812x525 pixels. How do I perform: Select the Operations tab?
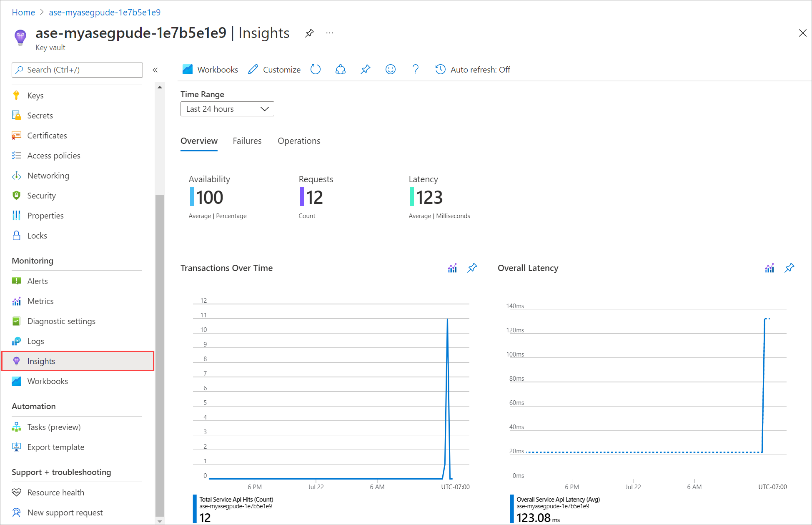[x=299, y=140]
